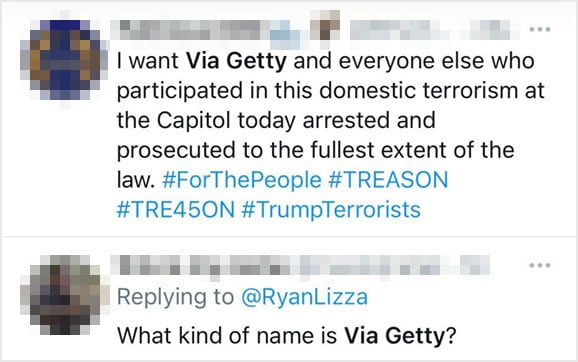Click bold Via Getty in the reply

coord(395,335)
